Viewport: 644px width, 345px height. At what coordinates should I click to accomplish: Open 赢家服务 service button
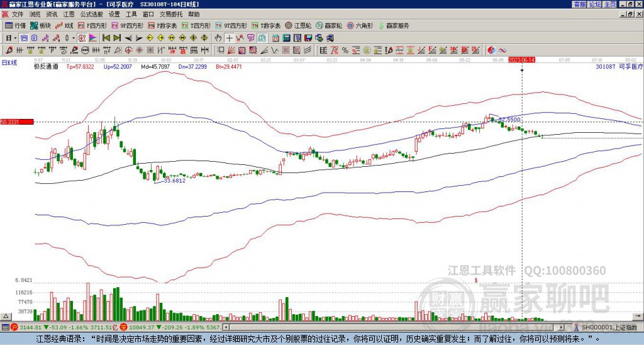tap(394, 25)
